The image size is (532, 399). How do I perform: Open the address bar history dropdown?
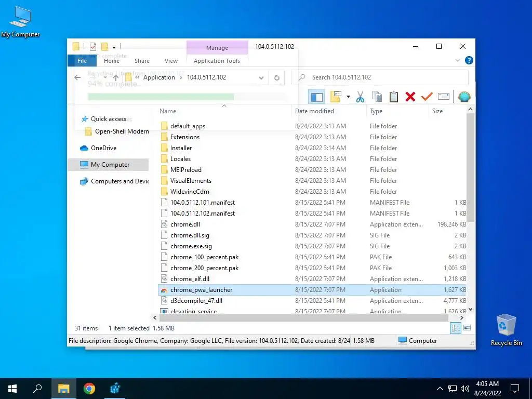tap(261, 78)
